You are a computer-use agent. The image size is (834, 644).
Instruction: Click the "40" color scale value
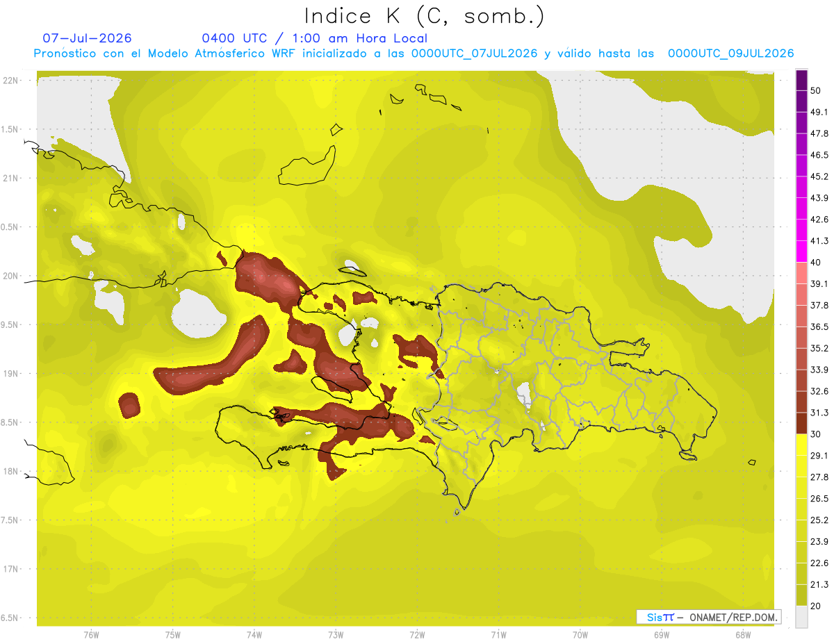pyautogui.click(x=817, y=263)
